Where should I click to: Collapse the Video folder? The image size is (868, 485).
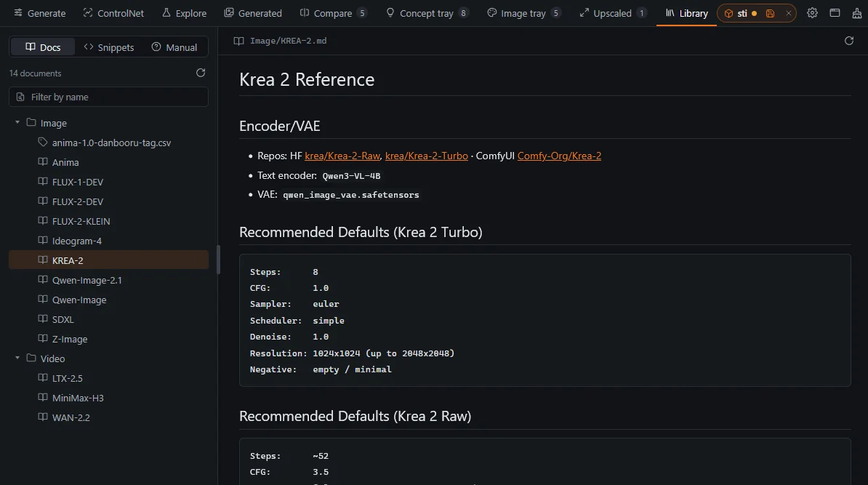(17, 358)
